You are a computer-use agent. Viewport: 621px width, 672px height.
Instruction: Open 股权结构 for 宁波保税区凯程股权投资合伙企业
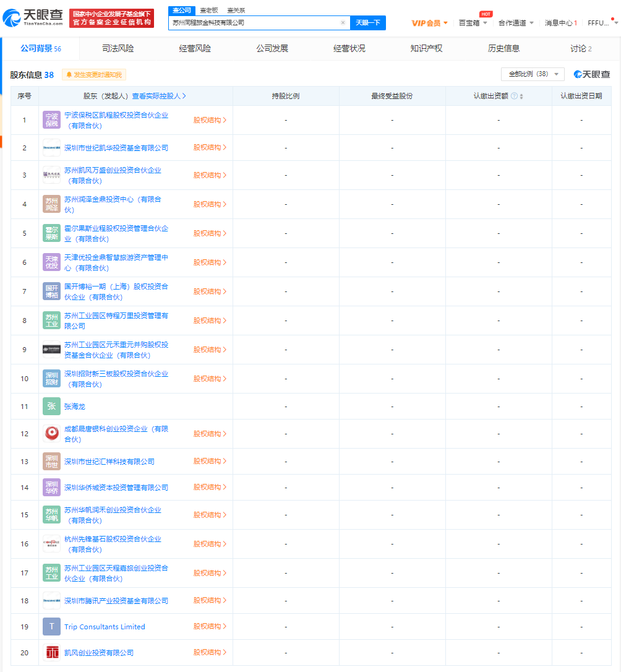(210, 120)
